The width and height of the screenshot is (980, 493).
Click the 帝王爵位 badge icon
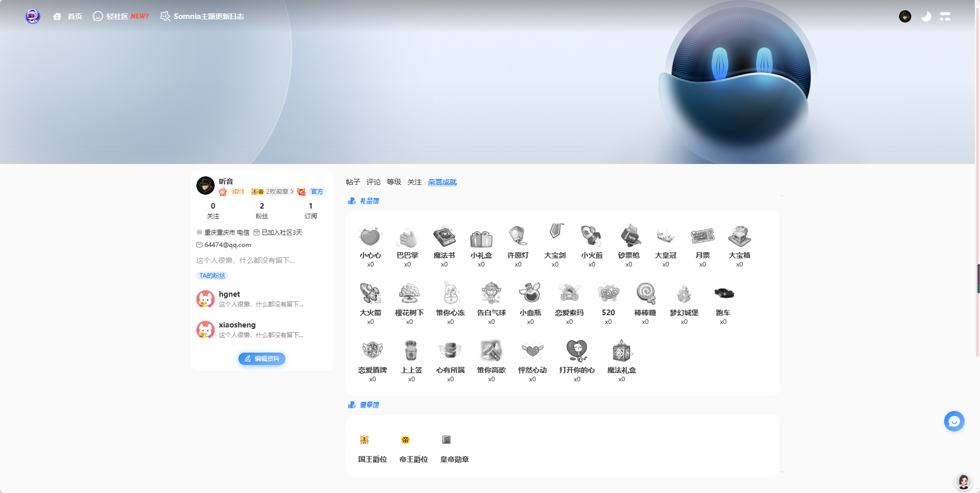405,440
